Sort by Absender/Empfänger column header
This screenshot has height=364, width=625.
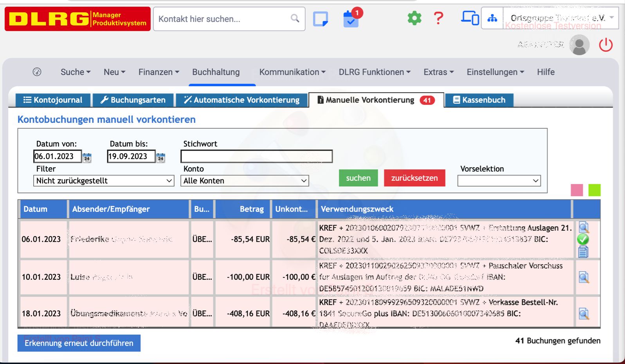pyautogui.click(x=129, y=209)
